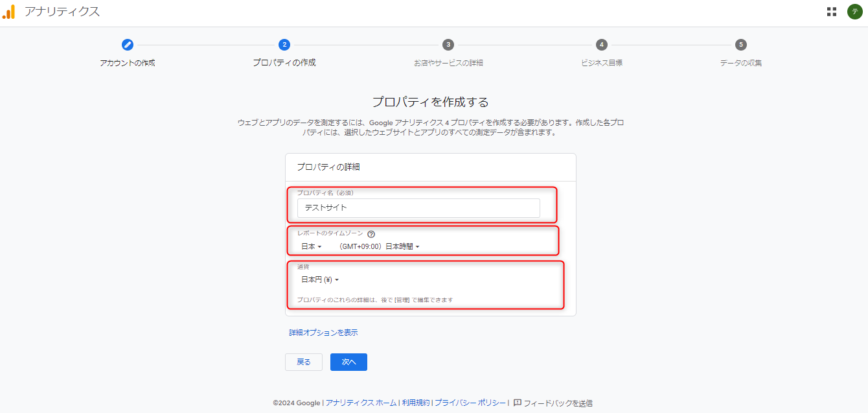The image size is (868, 413).
Task: Click the Analytics logo icon
Action: click(9, 12)
